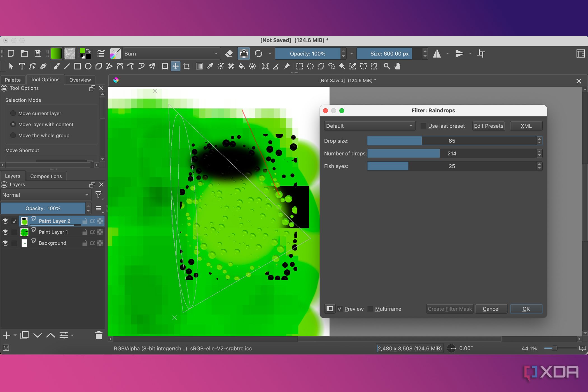
Task: Uncheck the Preview checkbox
Action: 340,309
